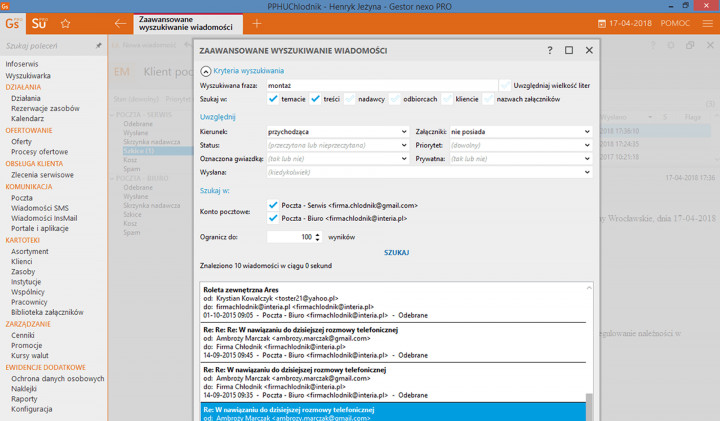Uncheck the 'temacie' search checkbox
Viewport: 720px width, 421px height.
[274, 99]
